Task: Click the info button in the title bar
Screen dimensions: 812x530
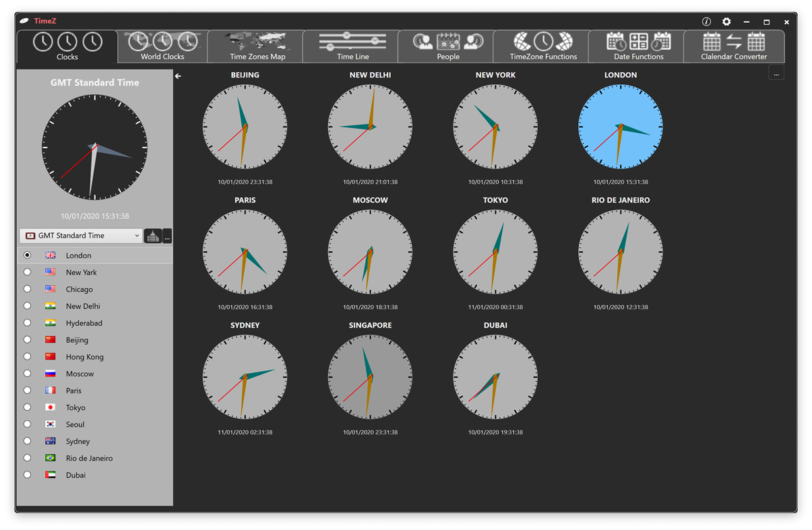Action: [x=706, y=21]
